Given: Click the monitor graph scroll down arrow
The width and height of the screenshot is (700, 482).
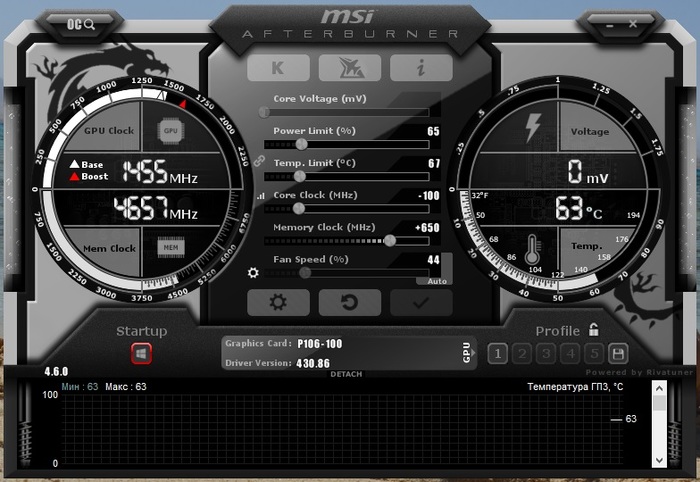Looking at the screenshot, I should (x=659, y=460).
